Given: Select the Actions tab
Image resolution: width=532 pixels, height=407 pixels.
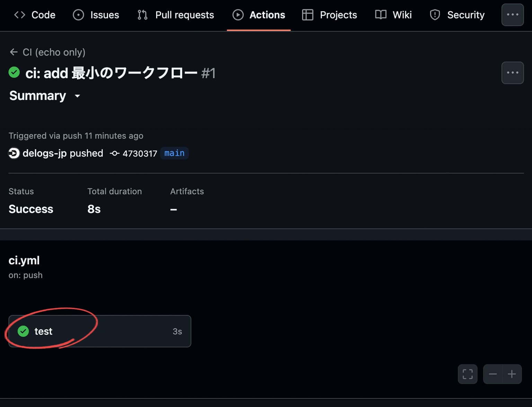Looking at the screenshot, I should (x=259, y=15).
